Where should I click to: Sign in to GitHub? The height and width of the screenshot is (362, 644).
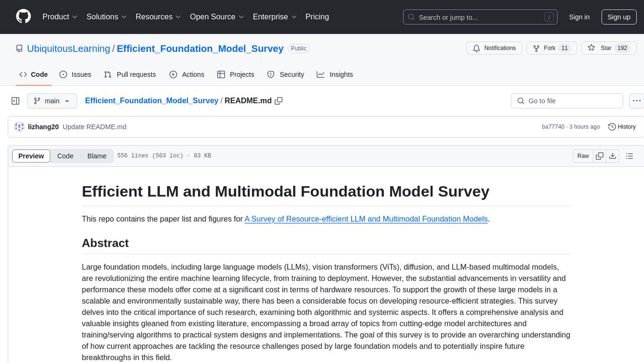coord(579,17)
